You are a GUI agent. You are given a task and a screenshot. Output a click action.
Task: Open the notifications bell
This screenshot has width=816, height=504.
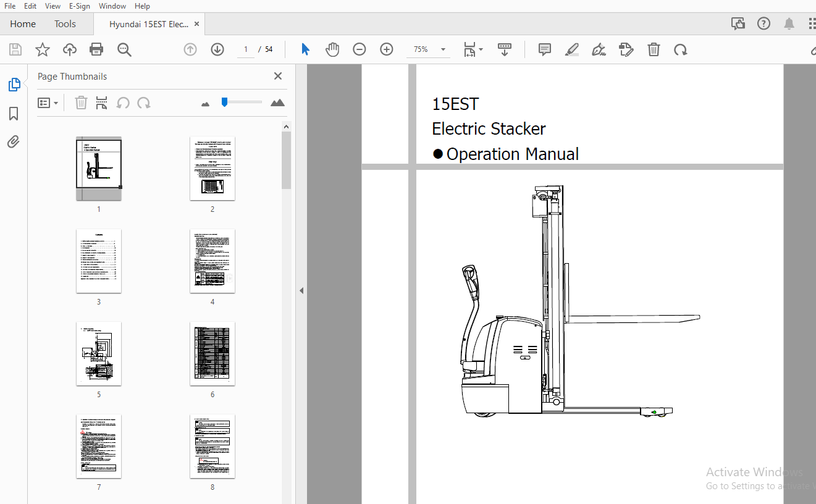[x=789, y=23]
